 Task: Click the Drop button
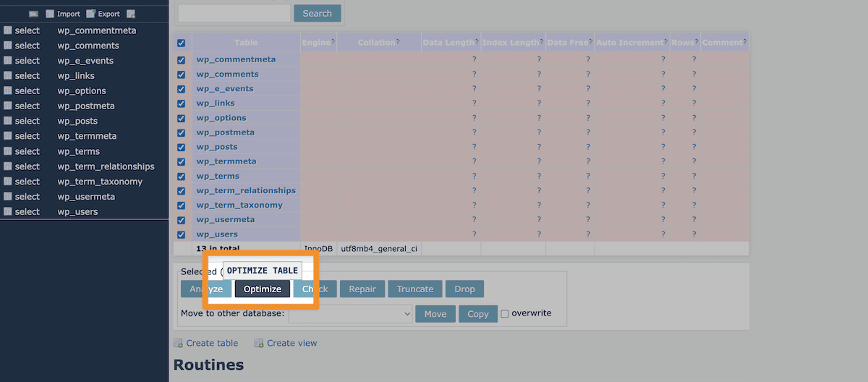tap(464, 289)
